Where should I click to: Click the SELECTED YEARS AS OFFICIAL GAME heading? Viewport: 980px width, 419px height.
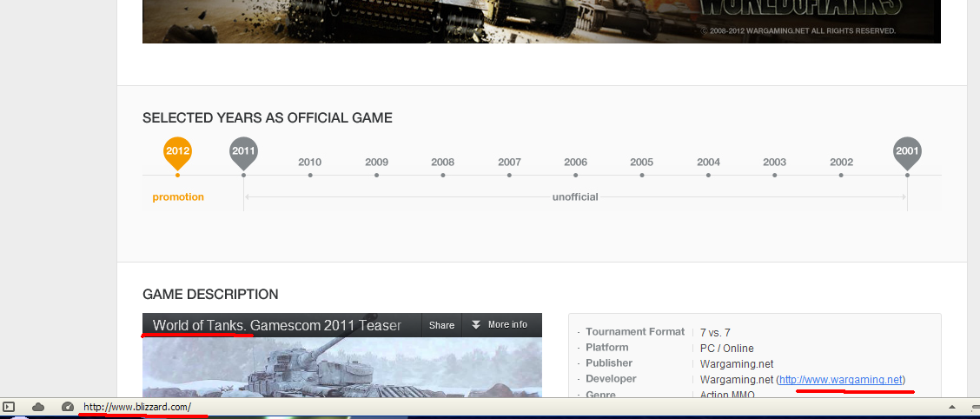pos(268,117)
